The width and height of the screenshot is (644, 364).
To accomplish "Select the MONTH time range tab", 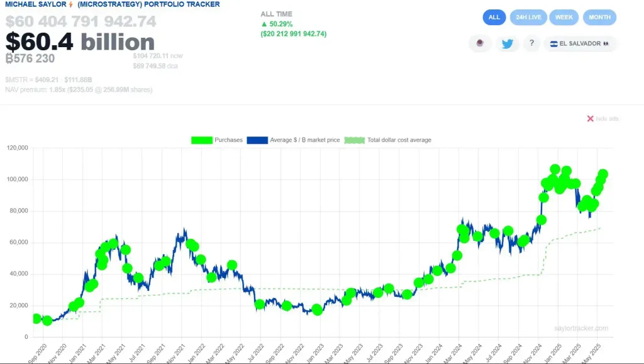I will coord(599,17).
